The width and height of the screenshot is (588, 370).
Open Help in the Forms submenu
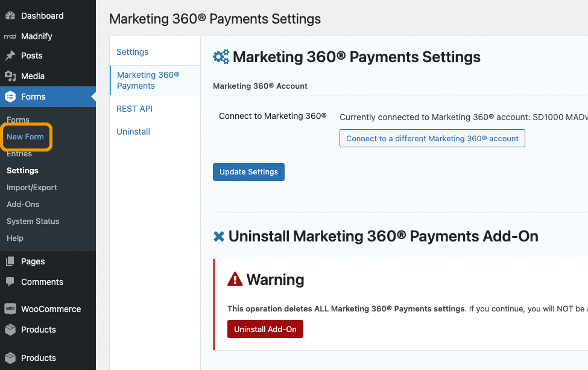[x=15, y=238]
